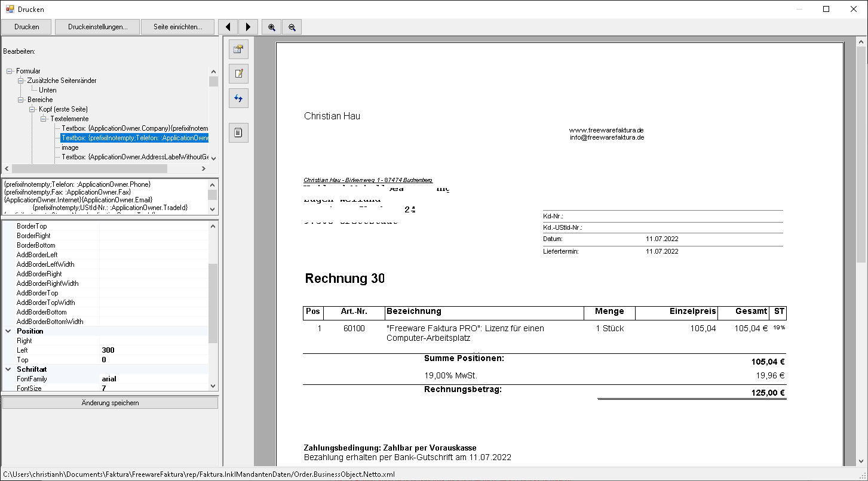Screen dimensions: 868x481
Task: Click the notepad list icon button
Action: click(x=238, y=132)
